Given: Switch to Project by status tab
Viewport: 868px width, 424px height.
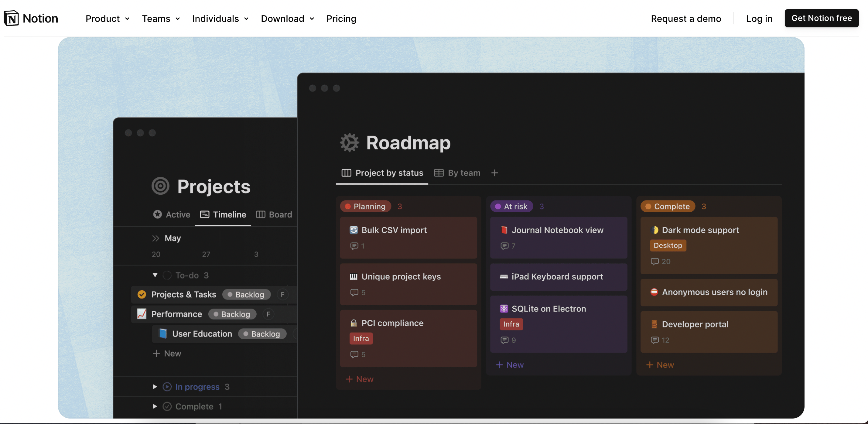Looking at the screenshot, I should click(x=382, y=173).
